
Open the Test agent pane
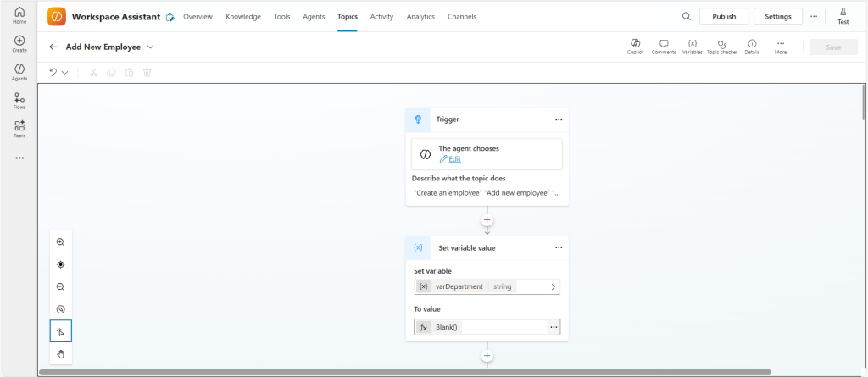[843, 16]
